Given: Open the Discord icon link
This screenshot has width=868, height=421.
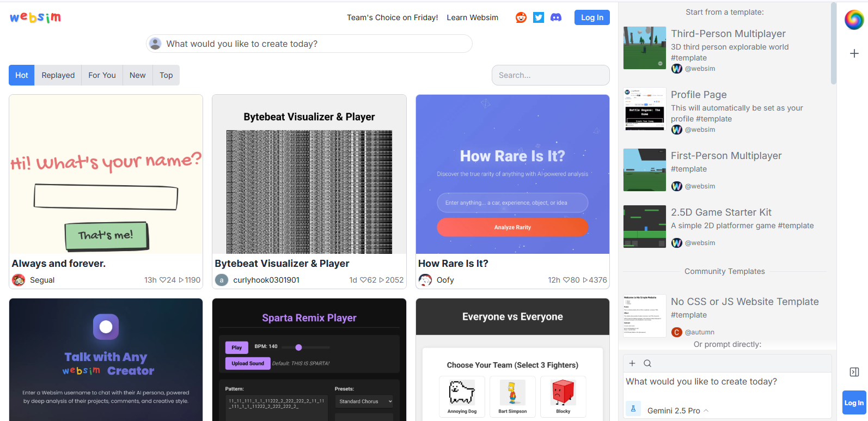Looking at the screenshot, I should point(556,17).
